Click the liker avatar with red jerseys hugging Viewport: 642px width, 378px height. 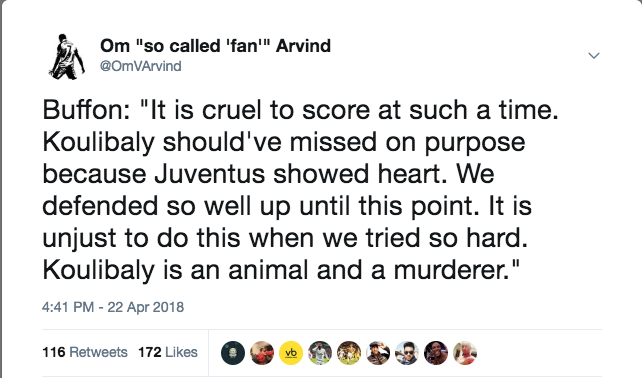coord(262,353)
